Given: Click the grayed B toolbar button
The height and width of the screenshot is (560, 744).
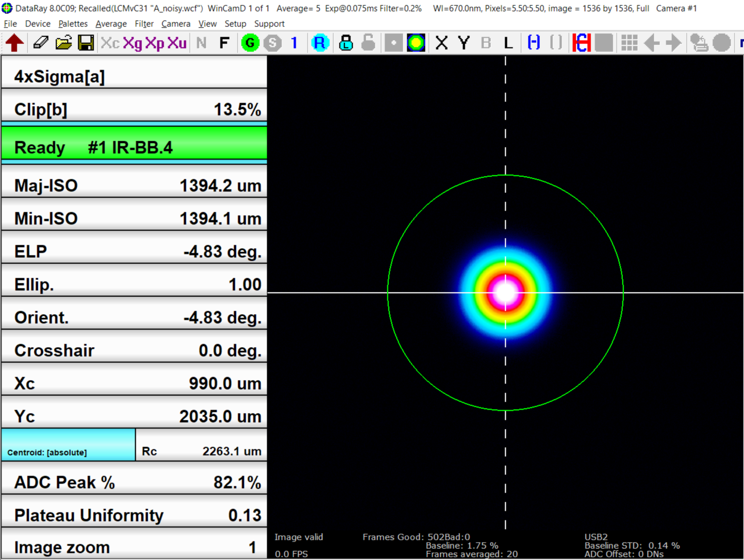Looking at the screenshot, I should pyautogui.click(x=486, y=43).
